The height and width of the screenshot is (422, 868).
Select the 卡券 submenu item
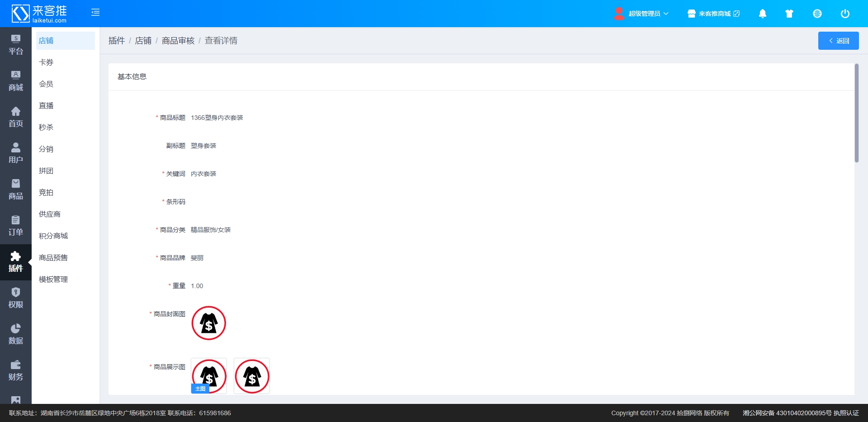click(x=46, y=62)
